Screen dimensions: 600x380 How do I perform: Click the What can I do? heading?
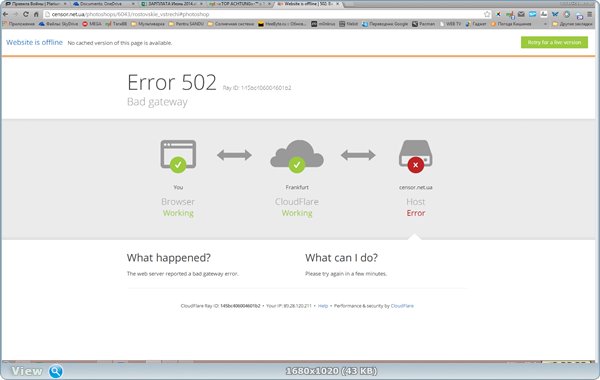(x=341, y=258)
